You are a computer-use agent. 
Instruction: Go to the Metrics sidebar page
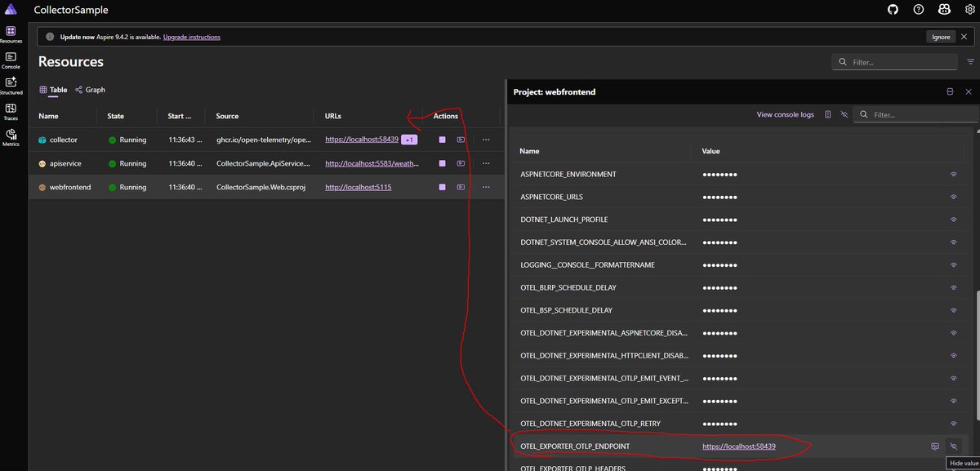tap(11, 137)
